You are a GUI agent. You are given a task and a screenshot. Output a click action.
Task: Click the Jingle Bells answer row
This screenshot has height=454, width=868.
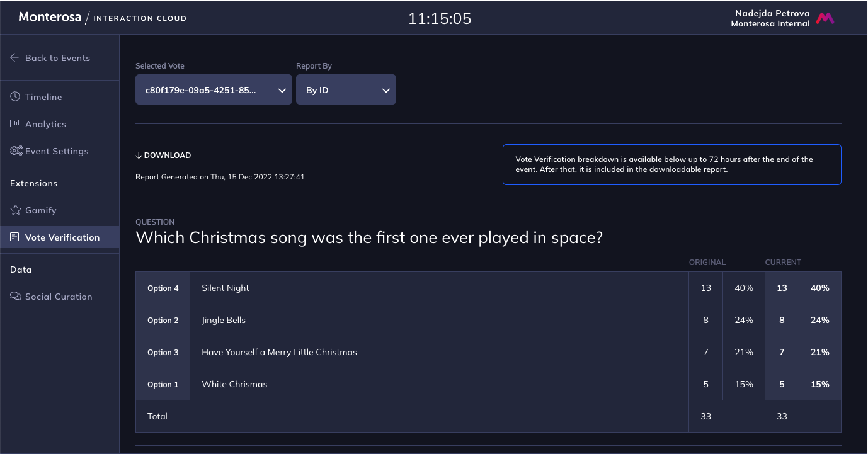tap(224, 320)
